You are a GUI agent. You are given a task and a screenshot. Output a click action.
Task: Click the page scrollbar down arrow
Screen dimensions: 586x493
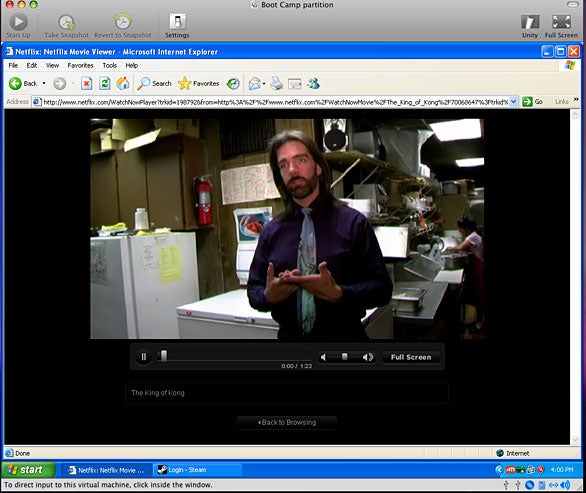click(x=575, y=440)
